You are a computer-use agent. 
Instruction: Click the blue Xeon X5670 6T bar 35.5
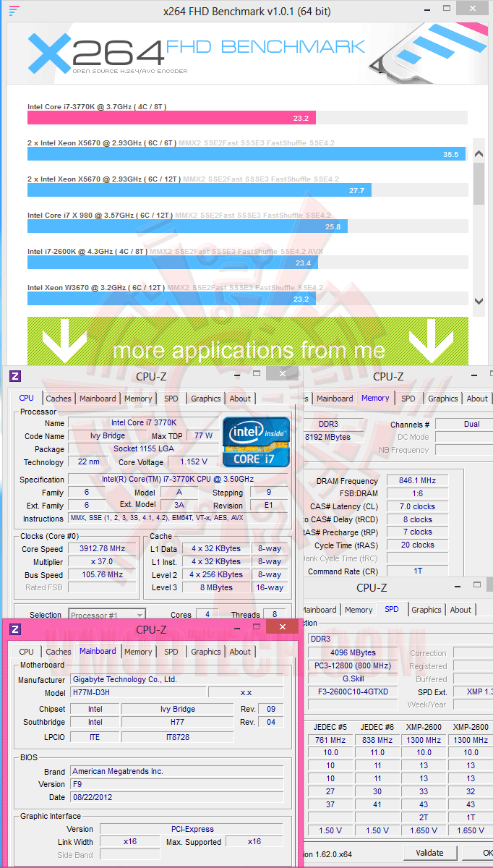pos(246,154)
